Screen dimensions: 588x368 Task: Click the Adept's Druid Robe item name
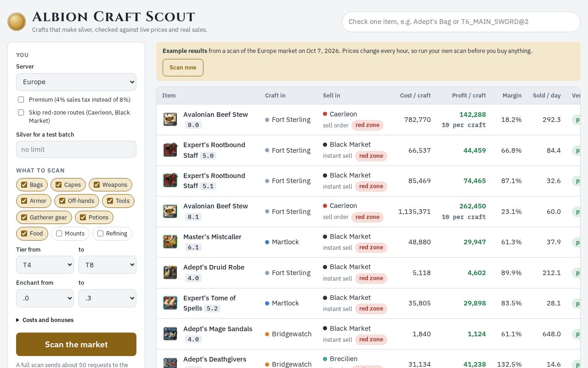(214, 267)
